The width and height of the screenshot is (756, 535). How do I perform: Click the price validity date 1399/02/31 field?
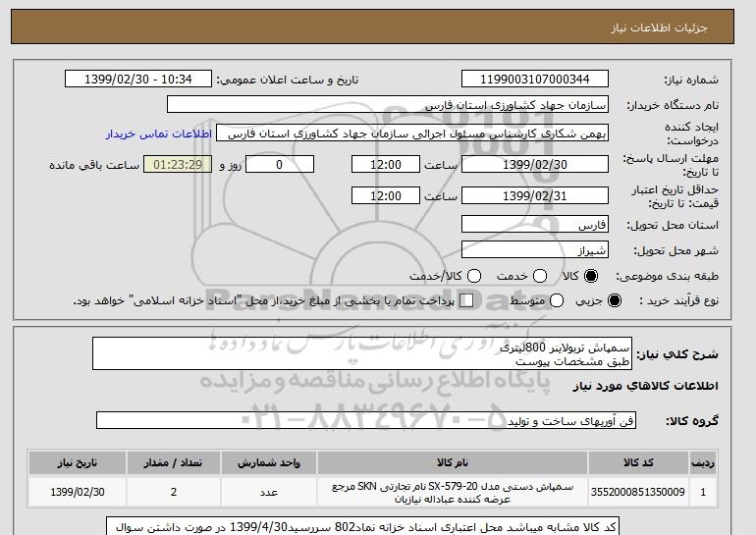coord(535,195)
